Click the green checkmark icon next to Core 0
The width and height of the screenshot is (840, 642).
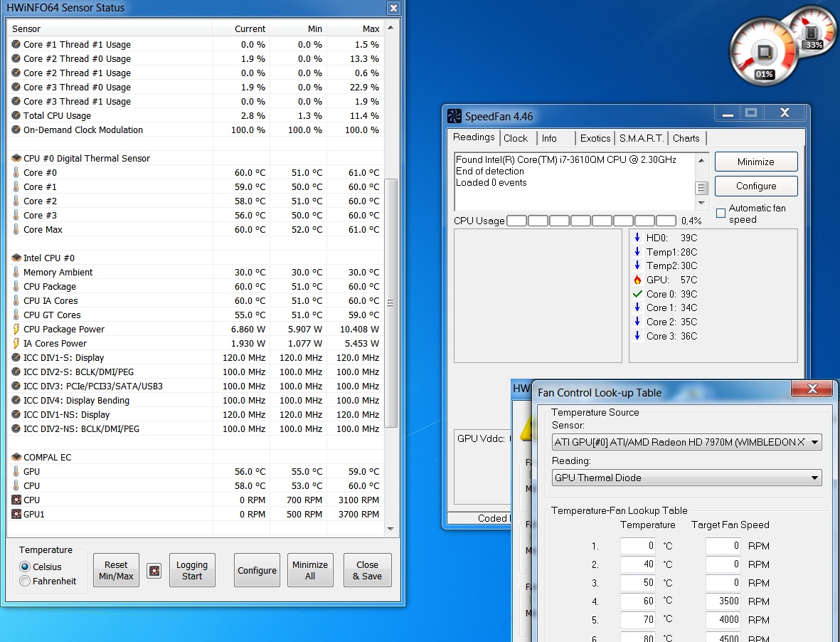(x=637, y=294)
